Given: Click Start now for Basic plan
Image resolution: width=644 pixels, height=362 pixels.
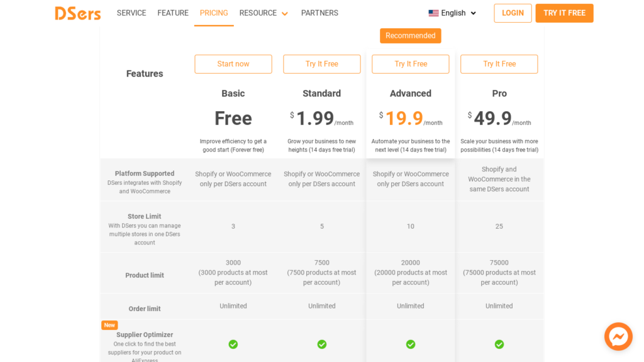Looking at the screenshot, I should (233, 64).
